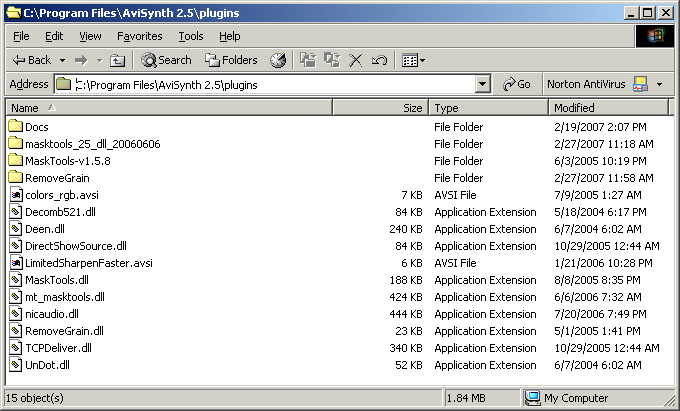Click the Windows logo throbber
This screenshot has width=680, height=411.
coord(655,36)
